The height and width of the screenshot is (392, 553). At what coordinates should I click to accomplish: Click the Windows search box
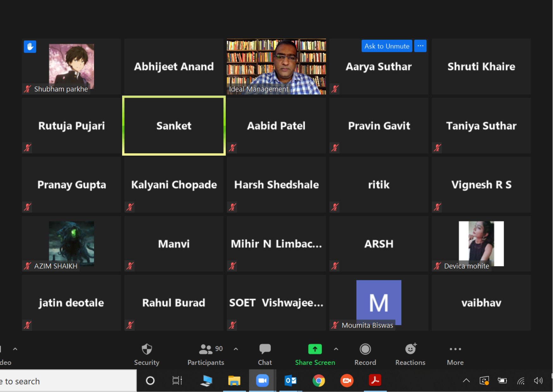(68, 381)
